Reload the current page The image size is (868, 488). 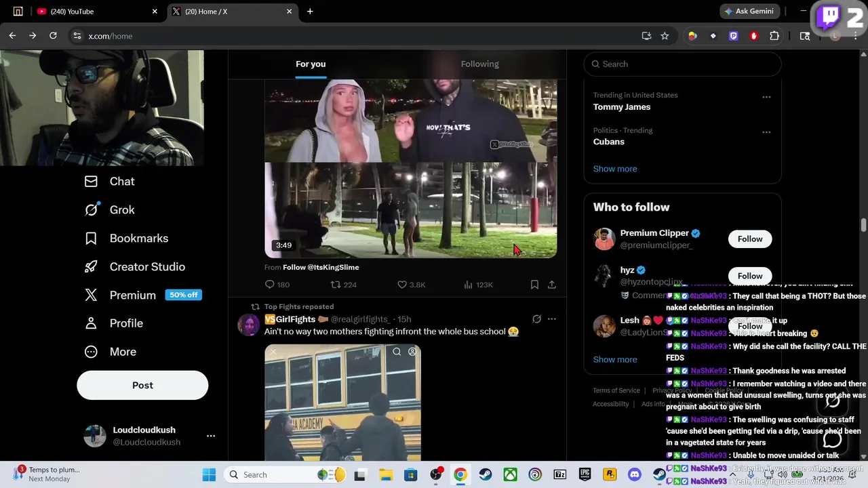53,36
